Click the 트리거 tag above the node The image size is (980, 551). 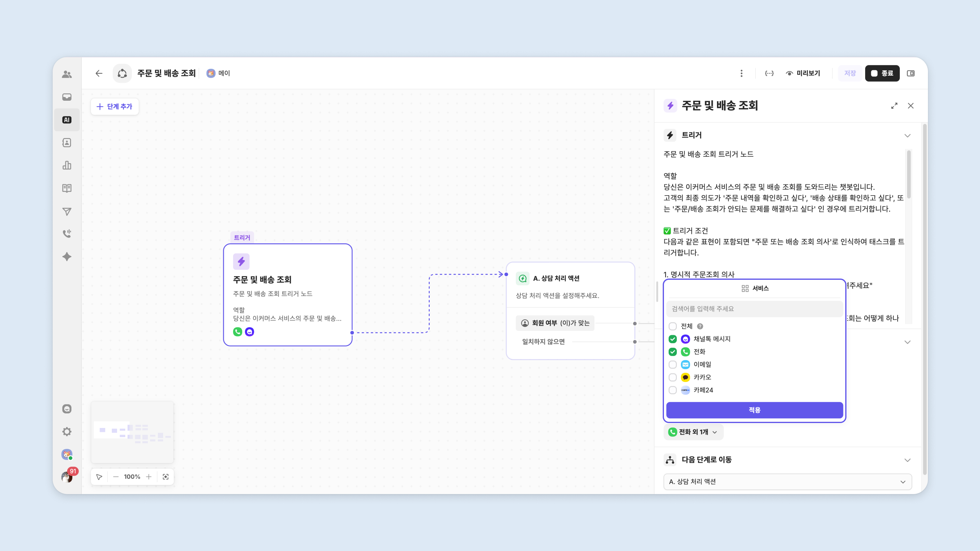click(x=242, y=238)
